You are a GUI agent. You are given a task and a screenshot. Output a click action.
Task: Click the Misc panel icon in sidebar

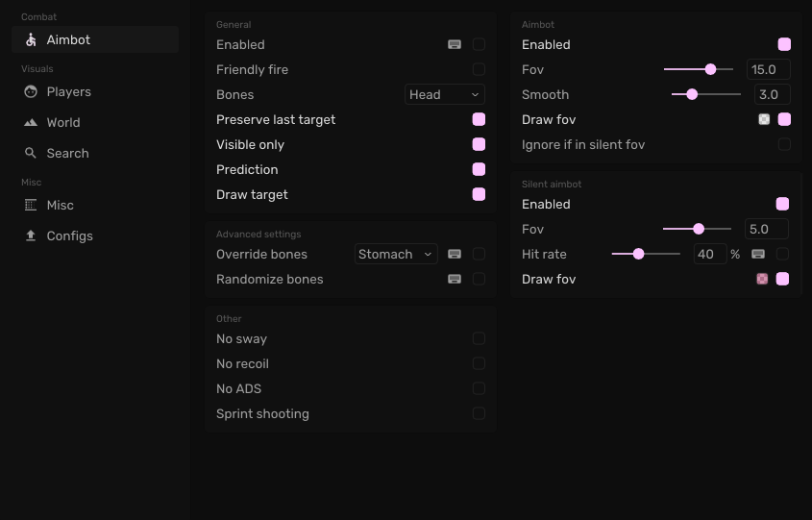31,206
